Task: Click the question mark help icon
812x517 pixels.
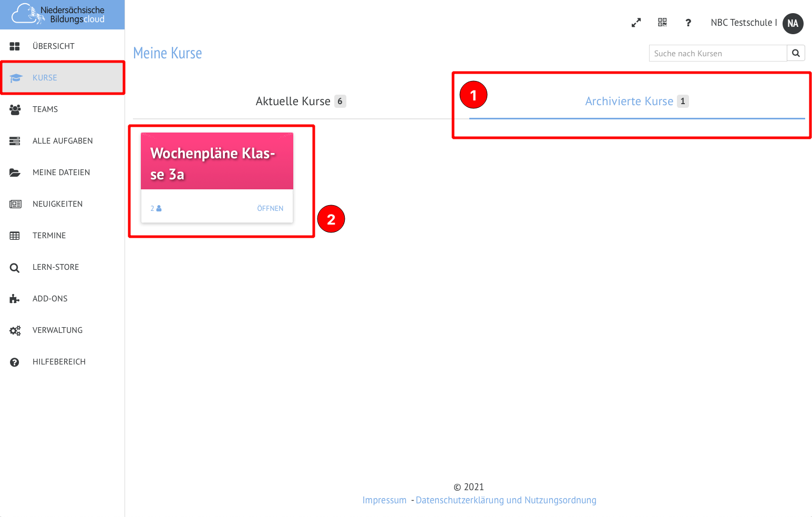Action: click(688, 23)
